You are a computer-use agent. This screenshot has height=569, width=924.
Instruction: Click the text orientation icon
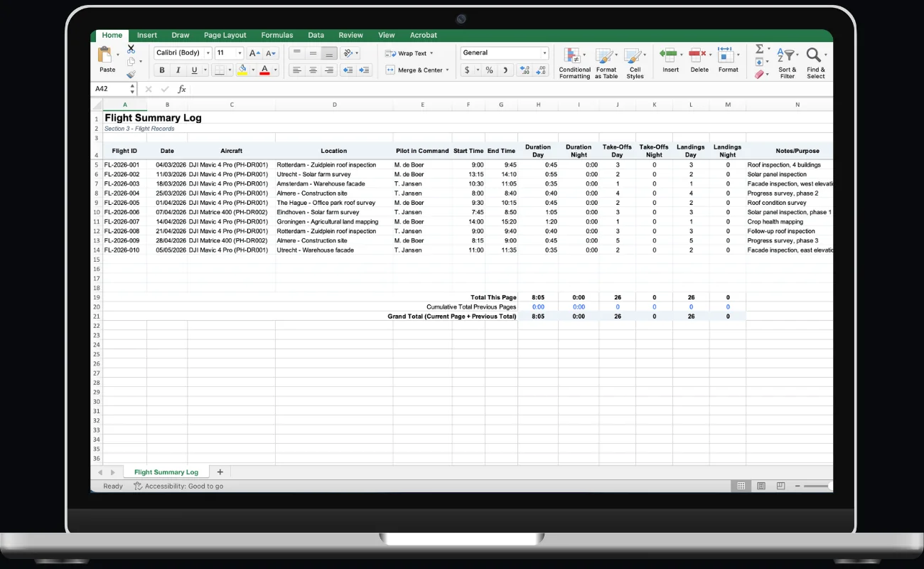coord(348,53)
